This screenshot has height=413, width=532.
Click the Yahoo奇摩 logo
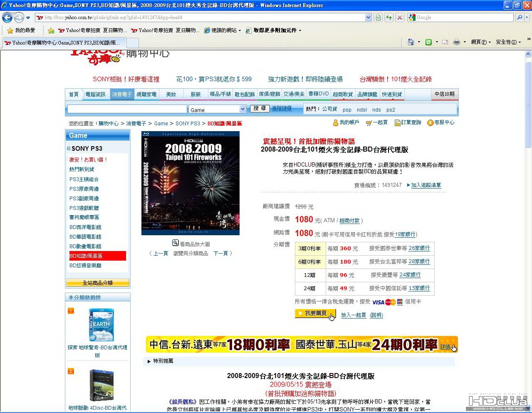[97, 57]
